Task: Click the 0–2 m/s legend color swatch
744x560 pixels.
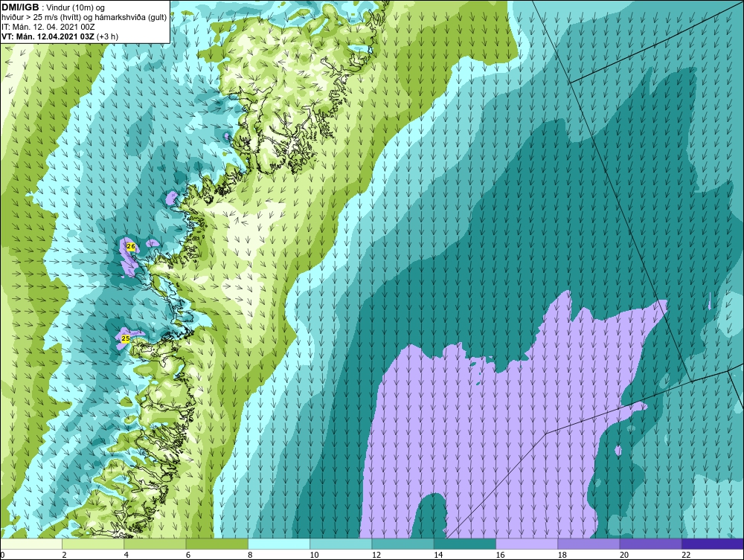Action: tap(31, 544)
